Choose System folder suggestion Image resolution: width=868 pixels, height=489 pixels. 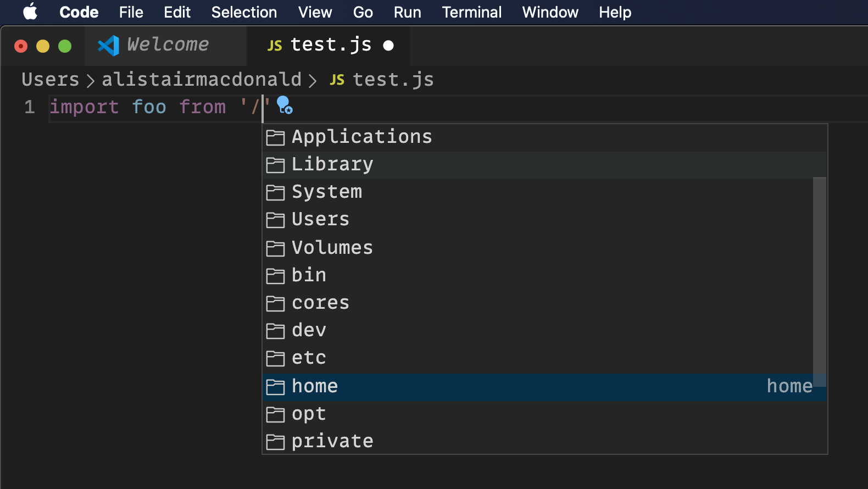545,192
